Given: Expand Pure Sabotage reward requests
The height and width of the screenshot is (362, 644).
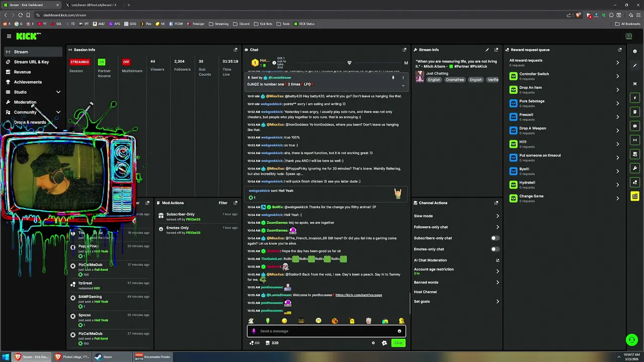Looking at the screenshot, I should point(617,103).
